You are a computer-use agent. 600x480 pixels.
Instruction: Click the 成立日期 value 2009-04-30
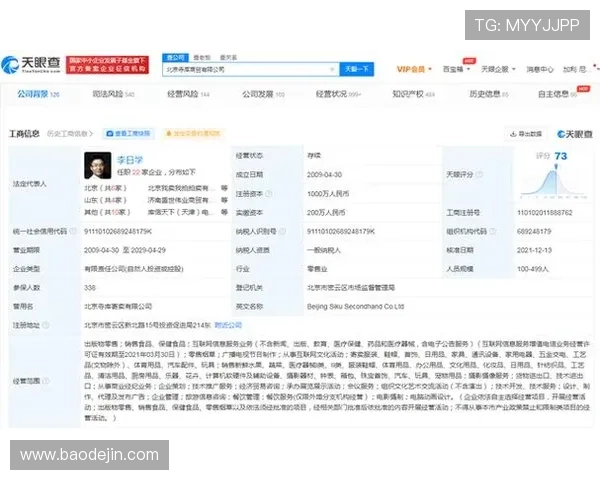[324, 175]
